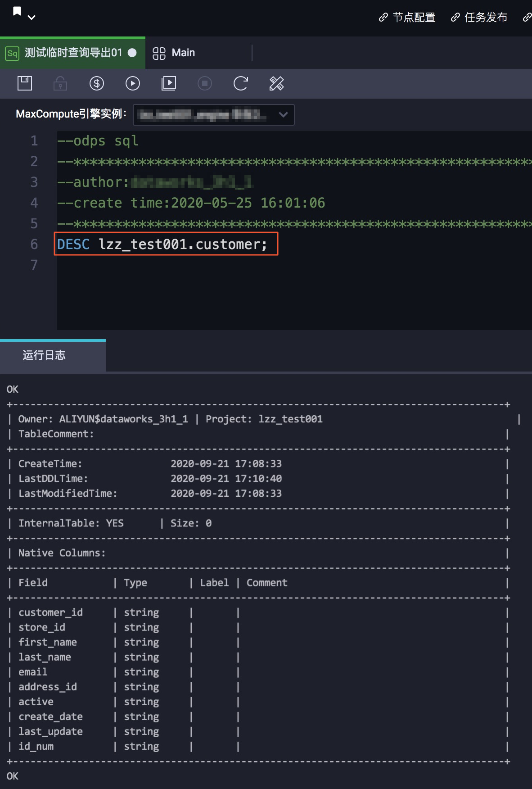Click the Field column header
Viewport: 532px width, 789px height.
click(x=33, y=583)
